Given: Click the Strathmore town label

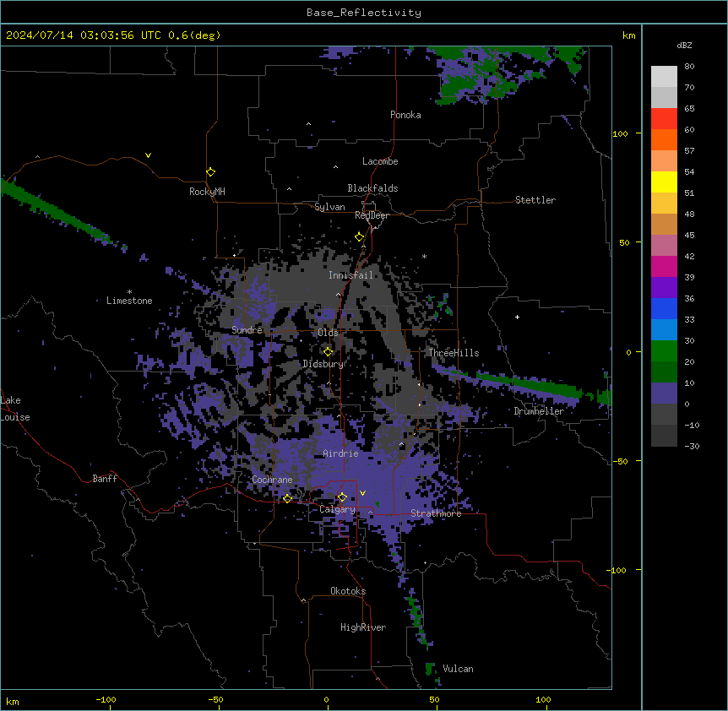Looking at the screenshot, I should pyautogui.click(x=436, y=513).
